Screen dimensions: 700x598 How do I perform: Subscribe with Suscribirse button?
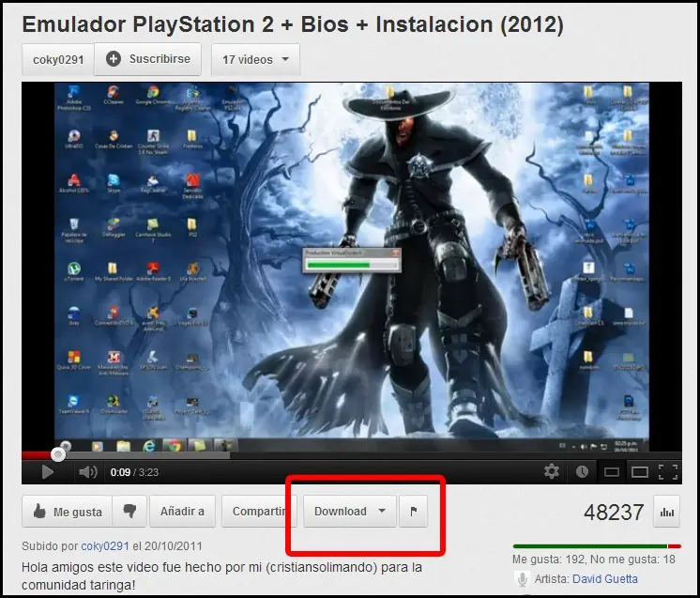[x=147, y=59]
